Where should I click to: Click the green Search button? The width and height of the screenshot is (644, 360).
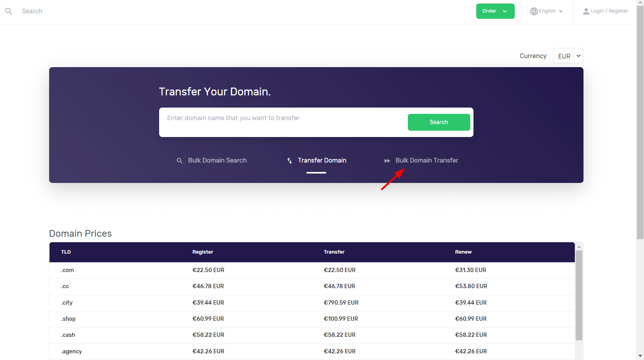click(439, 122)
